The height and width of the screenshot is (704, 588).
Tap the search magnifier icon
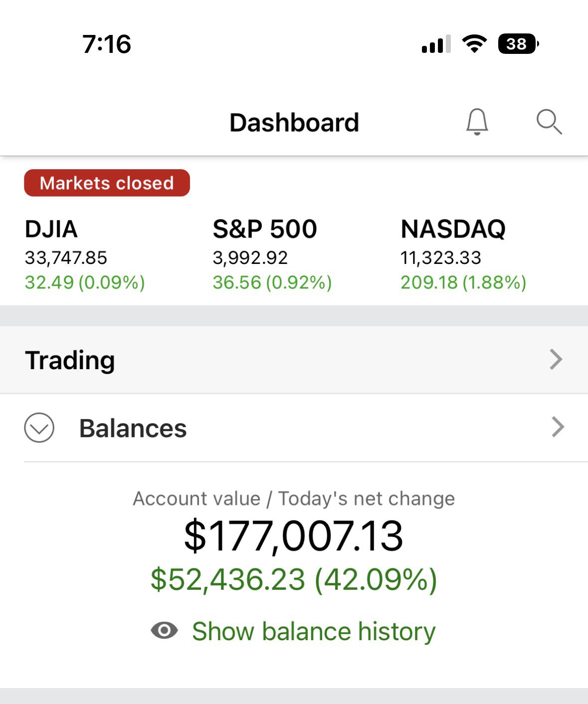tap(549, 122)
